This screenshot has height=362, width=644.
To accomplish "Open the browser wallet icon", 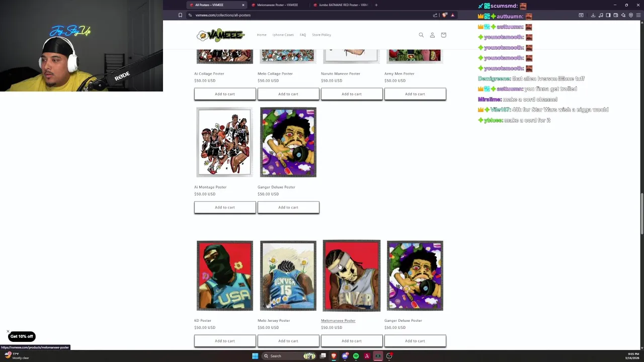I will (x=616, y=15).
